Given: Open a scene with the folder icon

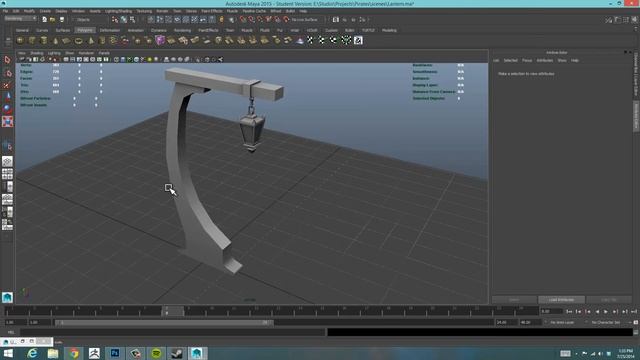Looking at the screenshot, I should [x=53, y=20].
